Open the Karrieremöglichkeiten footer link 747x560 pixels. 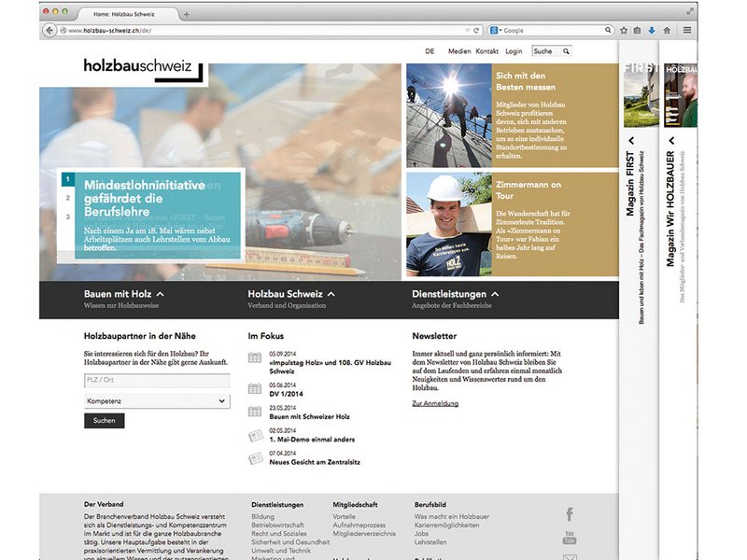tap(446, 525)
